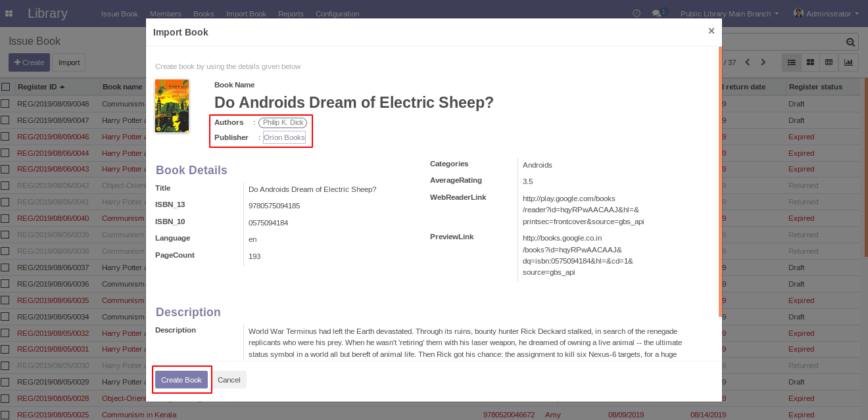Viewport: 868px width, 420px height.
Task: Switch to kanban view
Action: (811, 62)
